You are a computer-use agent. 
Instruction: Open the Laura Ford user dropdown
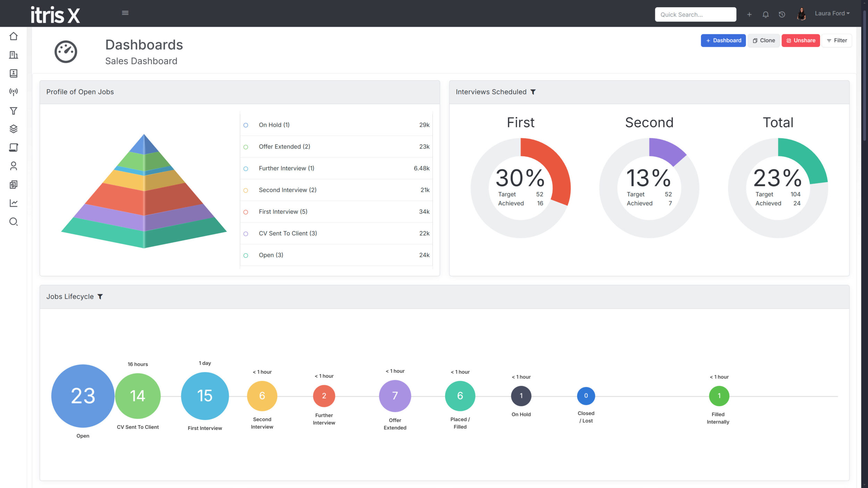(x=832, y=14)
